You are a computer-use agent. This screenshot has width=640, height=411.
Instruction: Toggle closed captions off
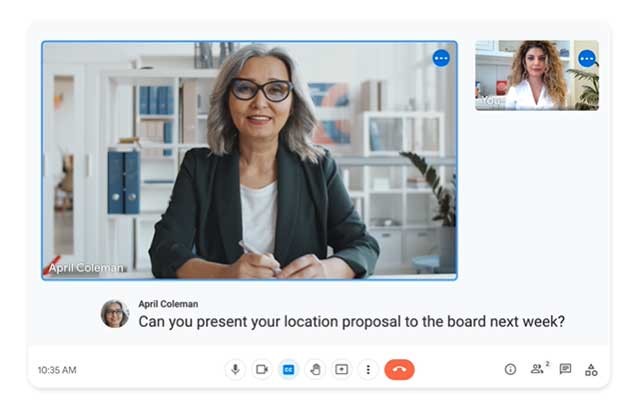point(288,369)
